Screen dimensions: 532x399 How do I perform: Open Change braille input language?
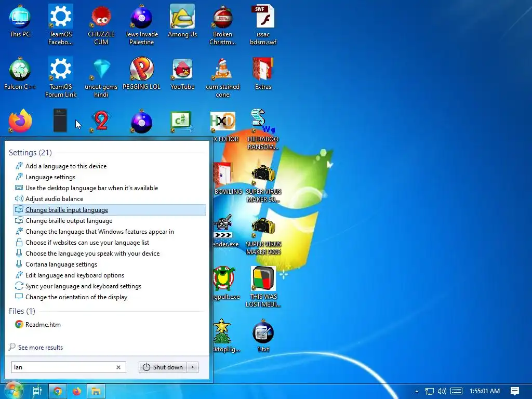click(x=109, y=210)
